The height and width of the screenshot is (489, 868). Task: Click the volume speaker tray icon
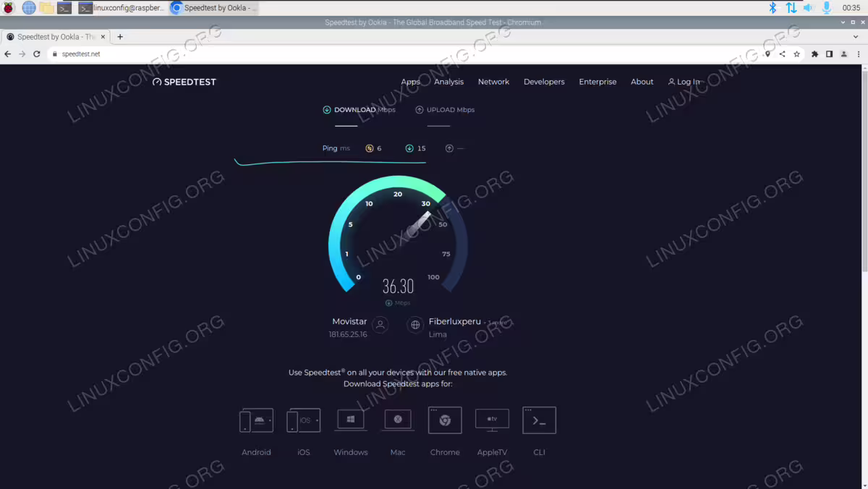[808, 8]
